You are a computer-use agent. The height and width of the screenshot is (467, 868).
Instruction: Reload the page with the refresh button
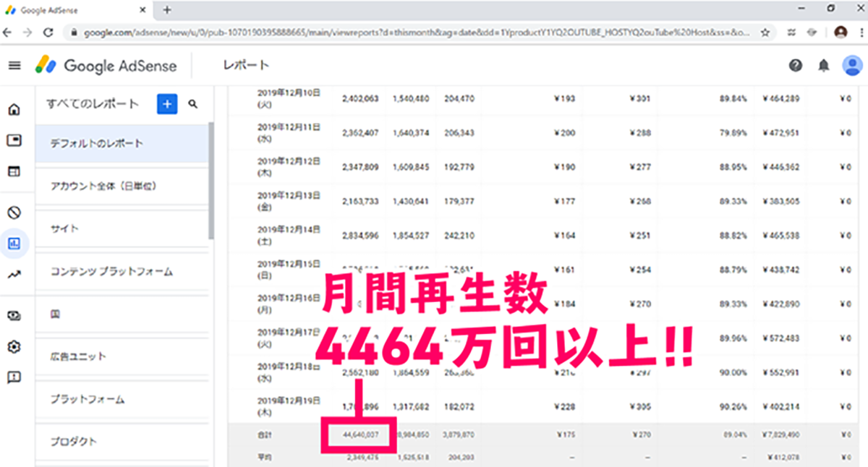click(x=48, y=33)
